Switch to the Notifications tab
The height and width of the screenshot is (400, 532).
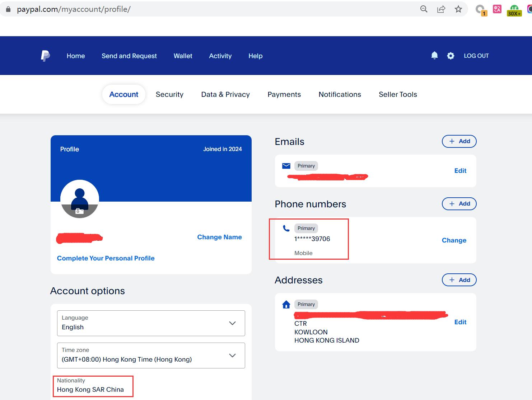[x=340, y=94]
